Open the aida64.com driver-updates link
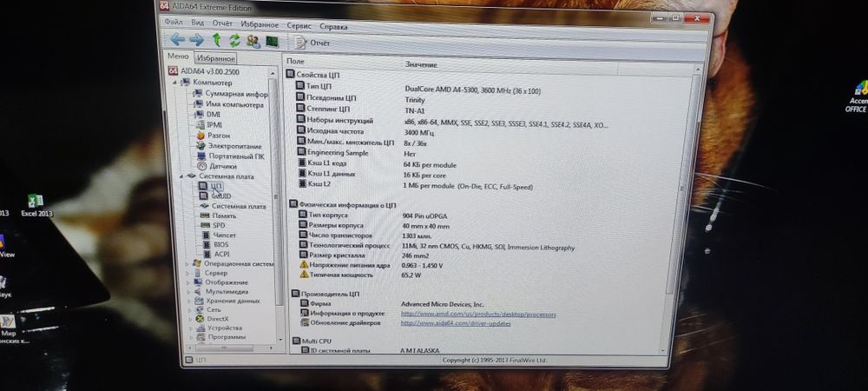Screen dimensions: 868x391 [455, 323]
